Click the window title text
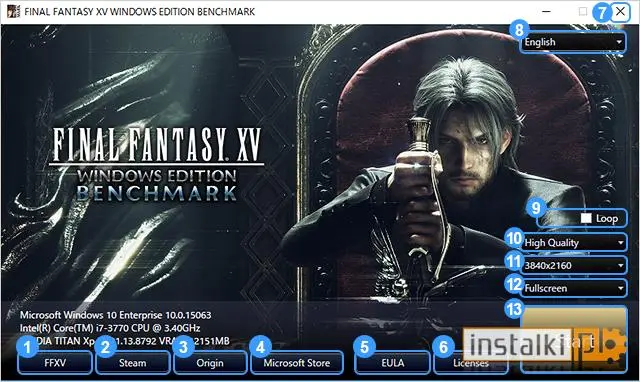The height and width of the screenshot is (382, 640). pyautogui.click(x=140, y=11)
